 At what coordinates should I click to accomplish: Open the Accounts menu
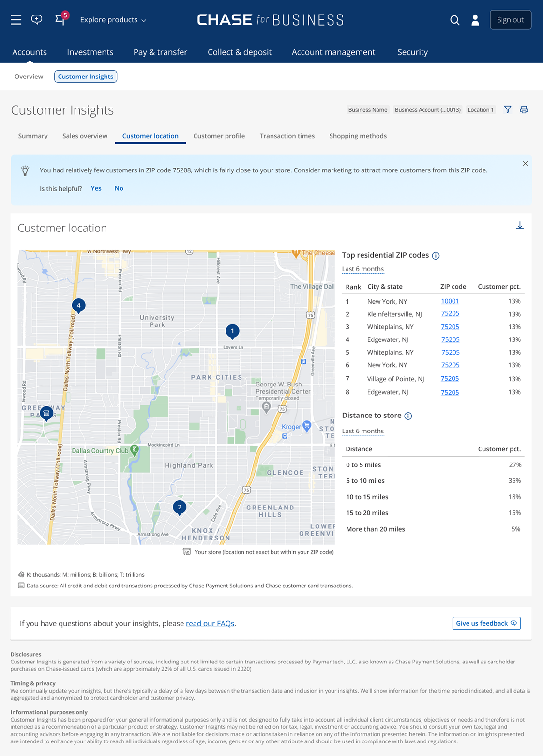coord(30,52)
